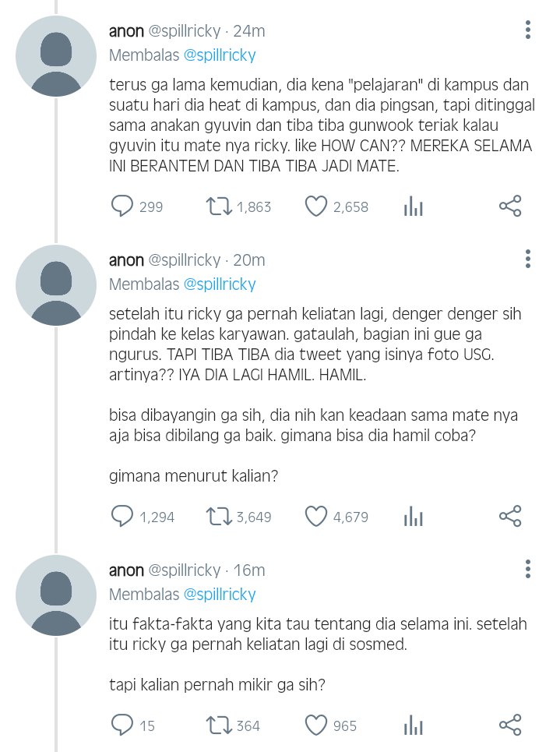This screenshot has height=752, width=560.
Task: Open more options for the 16m tweet
Action: tap(528, 570)
